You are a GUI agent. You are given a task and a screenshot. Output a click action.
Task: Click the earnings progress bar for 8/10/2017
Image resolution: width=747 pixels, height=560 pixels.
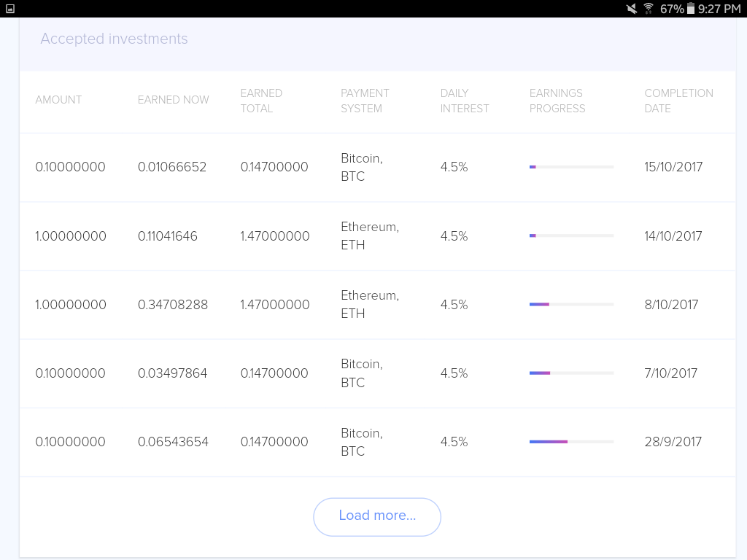click(571, 305)
